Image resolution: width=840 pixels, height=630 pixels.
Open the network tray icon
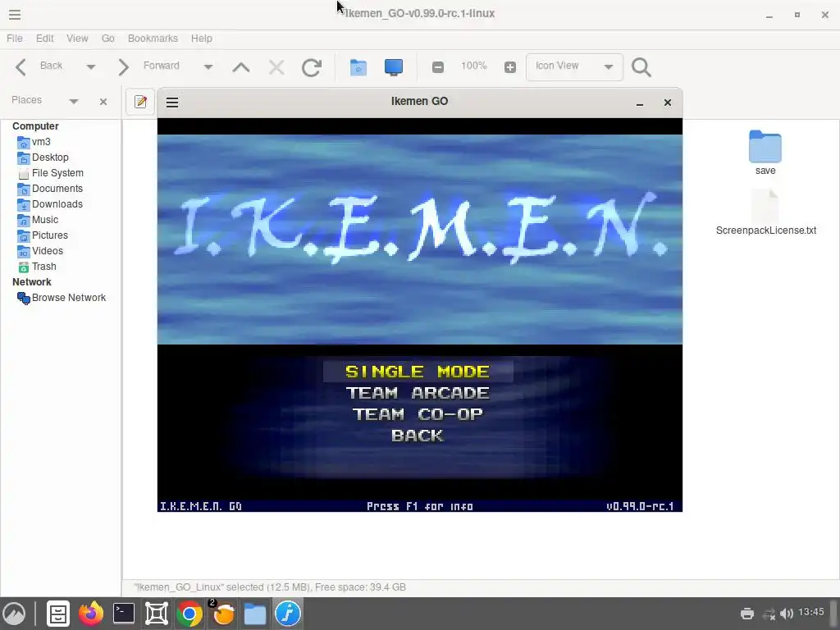(769, 614)
